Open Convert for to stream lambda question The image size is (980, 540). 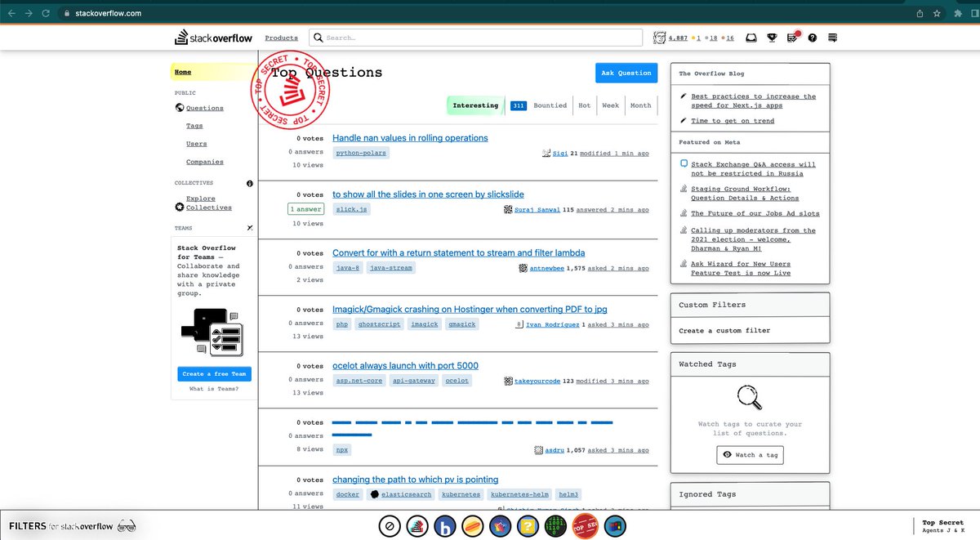(458, 253)
